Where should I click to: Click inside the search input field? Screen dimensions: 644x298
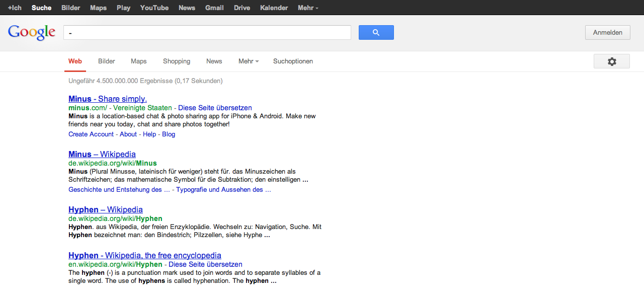[x=207, y=33]
